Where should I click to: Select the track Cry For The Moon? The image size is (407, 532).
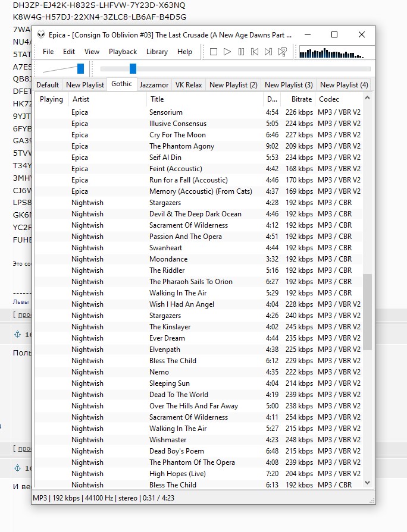pyautogui.click(x=199, y=135)
